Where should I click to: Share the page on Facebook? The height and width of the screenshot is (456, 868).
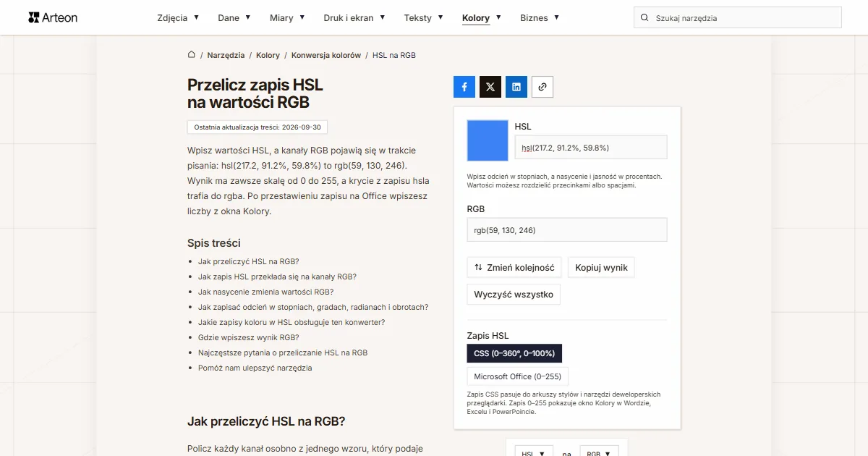(x=464, y=87)
